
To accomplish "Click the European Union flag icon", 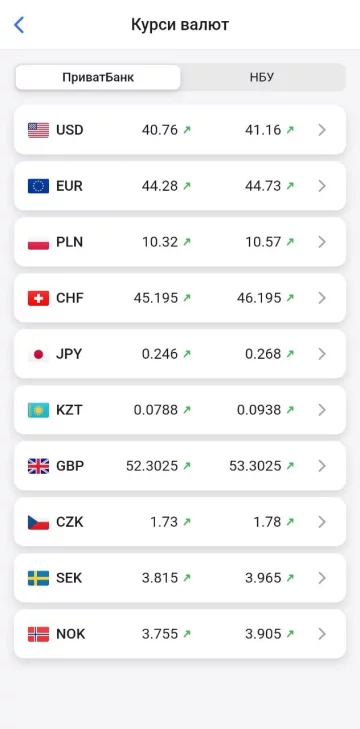I will 38,186.
